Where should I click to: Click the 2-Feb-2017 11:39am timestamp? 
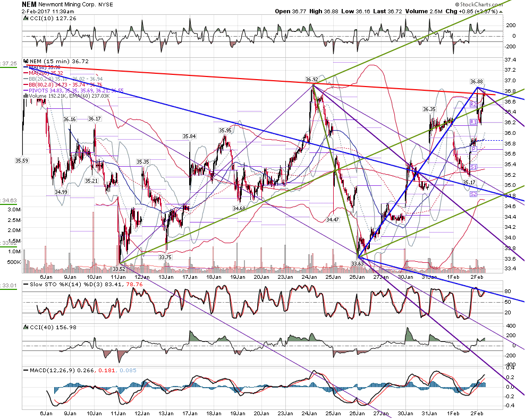pyautogui.click(x=48, y=11)
